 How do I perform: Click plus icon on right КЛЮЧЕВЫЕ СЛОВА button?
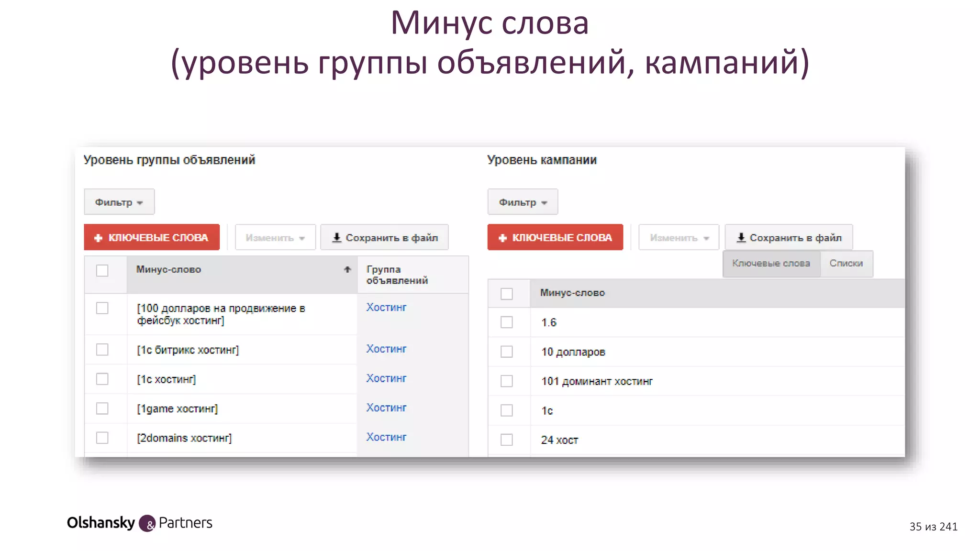click(502, 238)
